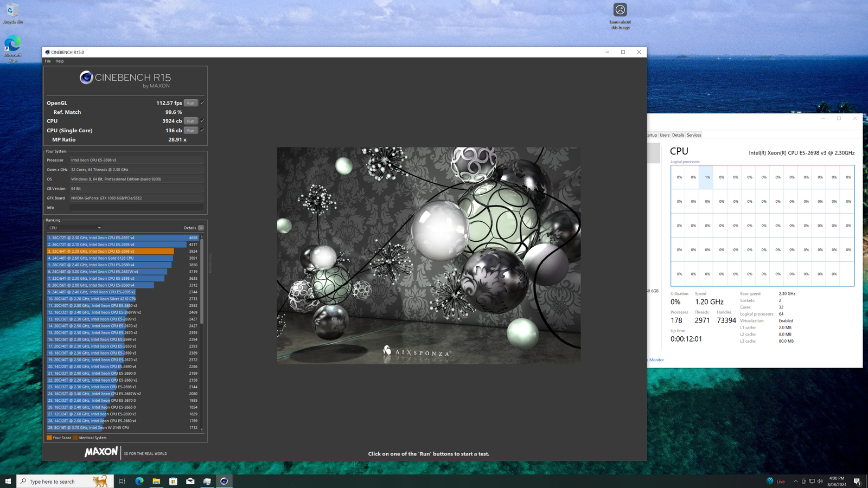Open Mail app from taskbar
Viewport: 868px width, 488px height.
coord(190,481)
